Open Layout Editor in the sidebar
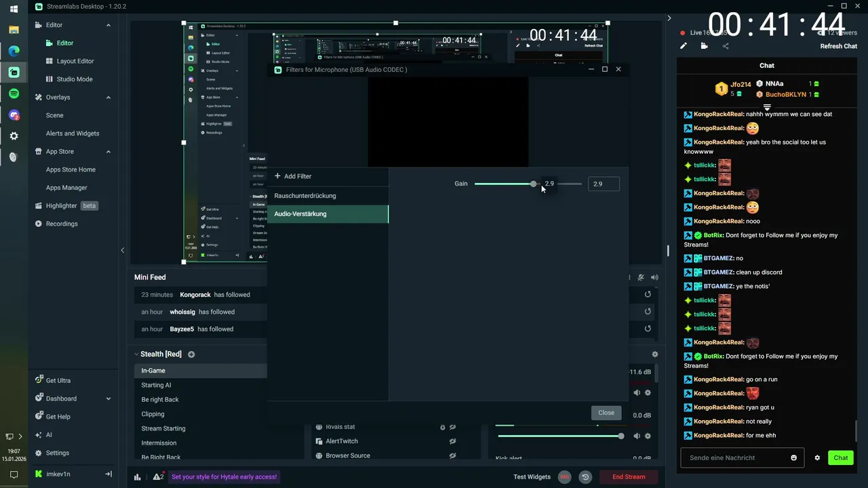Viewport: 868px width, 488px height. tap(75, 61)
